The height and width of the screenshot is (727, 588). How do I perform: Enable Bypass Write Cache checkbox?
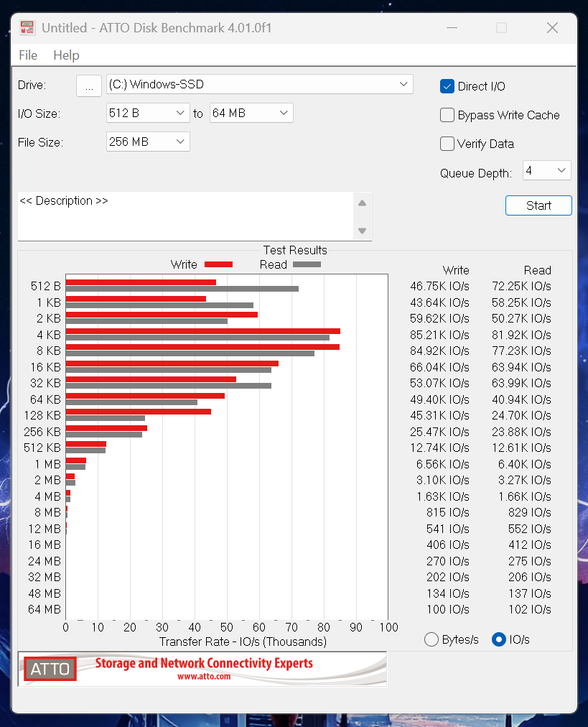tap(447, 115)
